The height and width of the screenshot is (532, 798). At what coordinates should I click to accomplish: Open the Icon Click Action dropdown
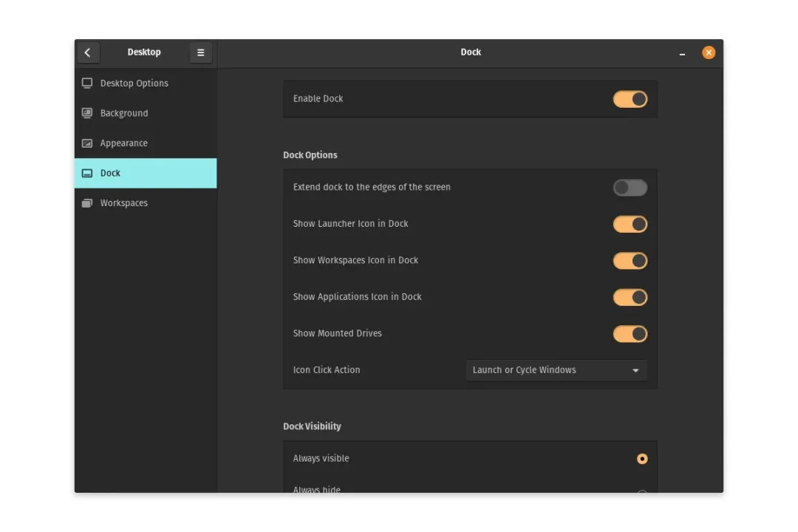click(556, 370)
